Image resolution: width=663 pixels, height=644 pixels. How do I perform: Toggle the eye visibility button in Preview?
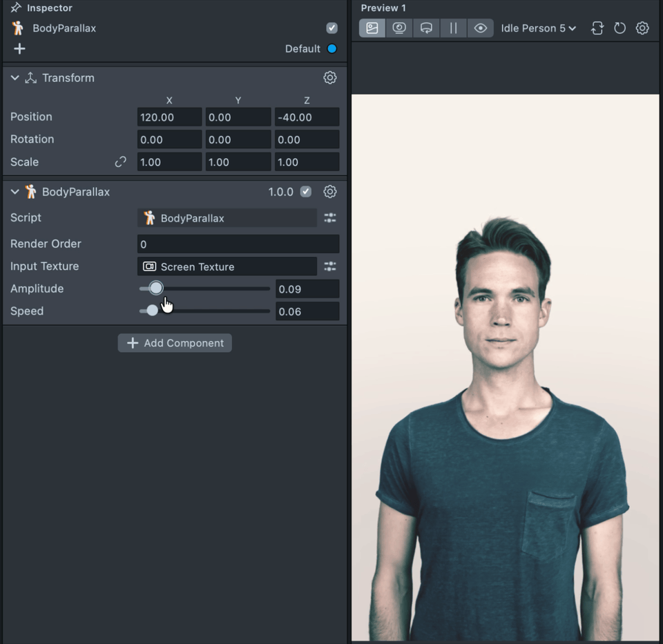(481, 28)
